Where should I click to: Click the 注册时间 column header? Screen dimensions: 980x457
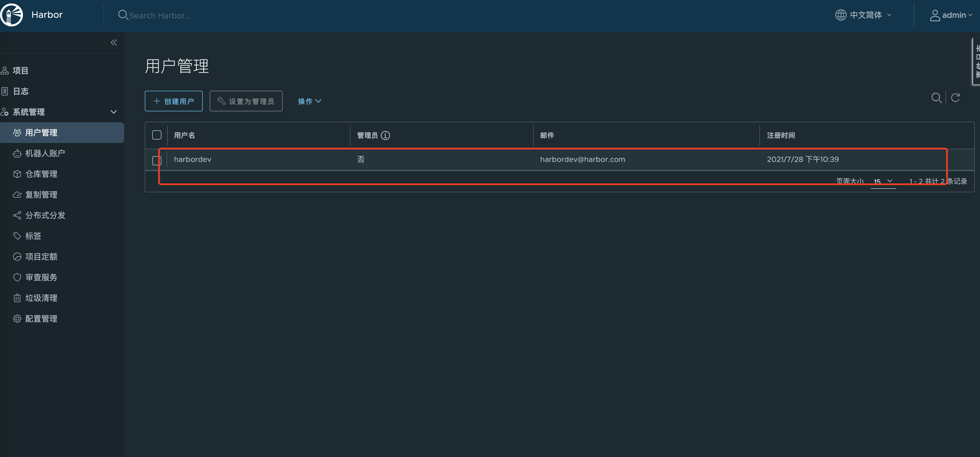point(781,135)
